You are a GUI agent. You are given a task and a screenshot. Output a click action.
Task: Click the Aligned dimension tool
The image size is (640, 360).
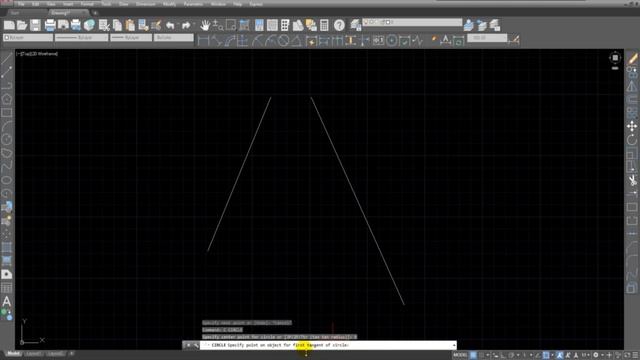coord(217,40)
